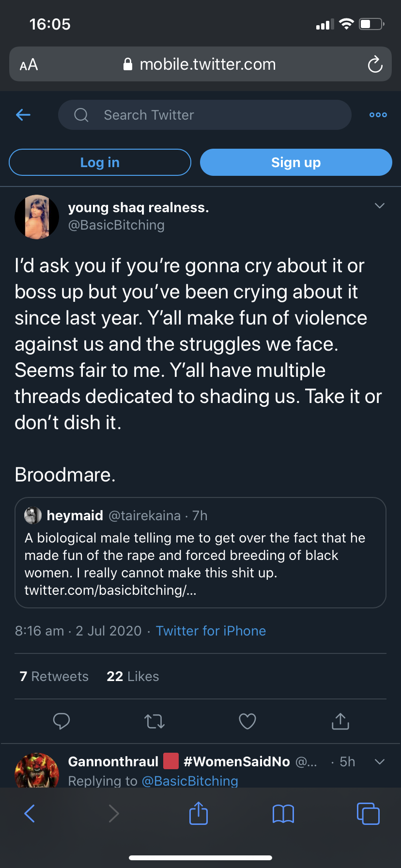401x868 pixels.
Task: Open Safari AA text size menu
Action: pyautogui.click(x=29, y=64)
